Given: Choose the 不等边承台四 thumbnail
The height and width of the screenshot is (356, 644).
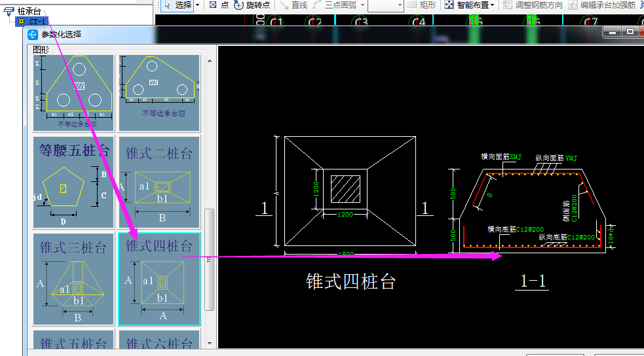Looking at the screenshot, I should point(159,93).
